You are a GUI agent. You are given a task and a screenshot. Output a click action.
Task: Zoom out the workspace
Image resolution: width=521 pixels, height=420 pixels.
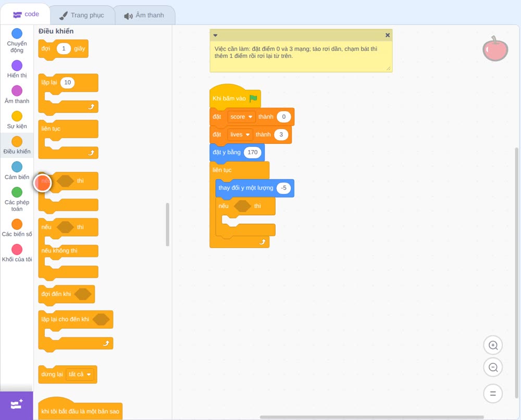493,367
